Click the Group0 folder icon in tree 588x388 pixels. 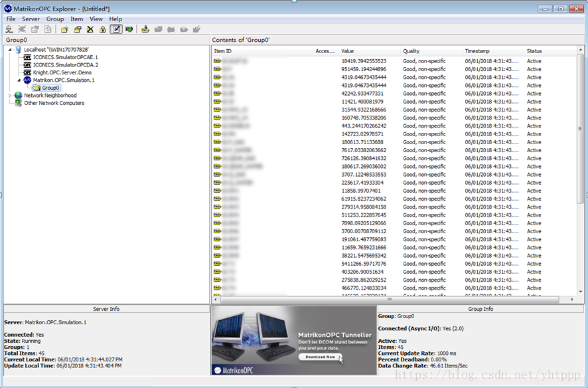37,88
